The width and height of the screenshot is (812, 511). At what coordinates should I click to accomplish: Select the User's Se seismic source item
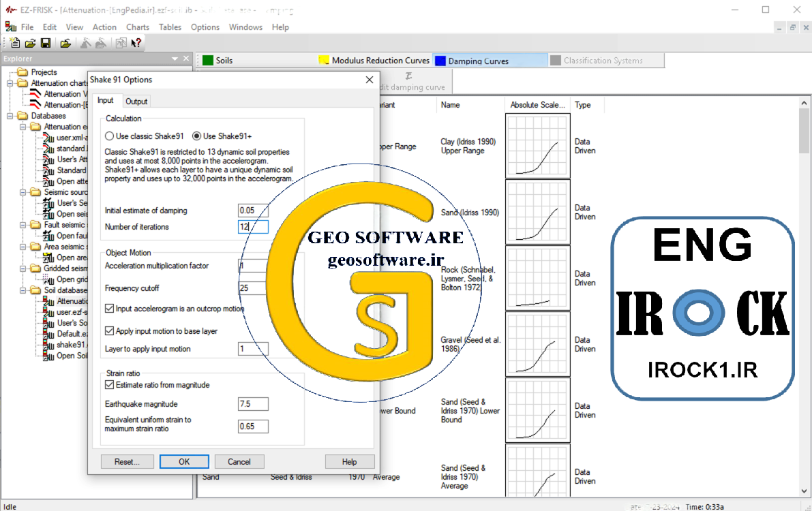[65, 203]
